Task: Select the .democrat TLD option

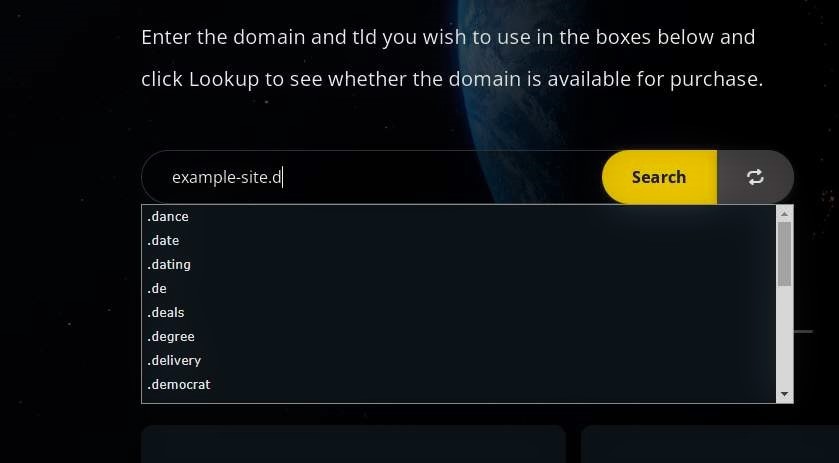Action: coord(459,384)
